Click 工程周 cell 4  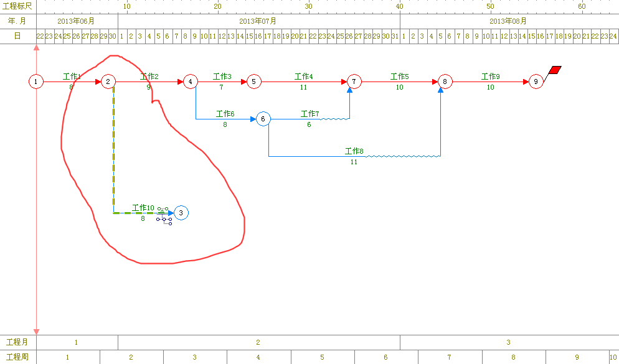(x=259, y=357)
